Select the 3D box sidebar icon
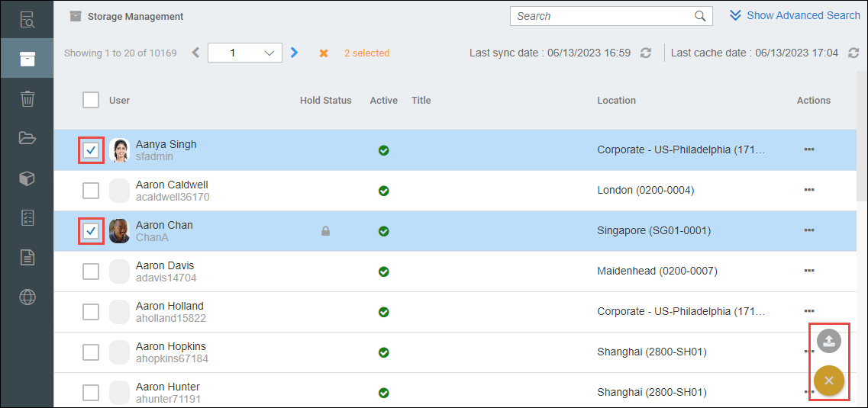Screen dimensions: 868x408 tap(27, 178)
